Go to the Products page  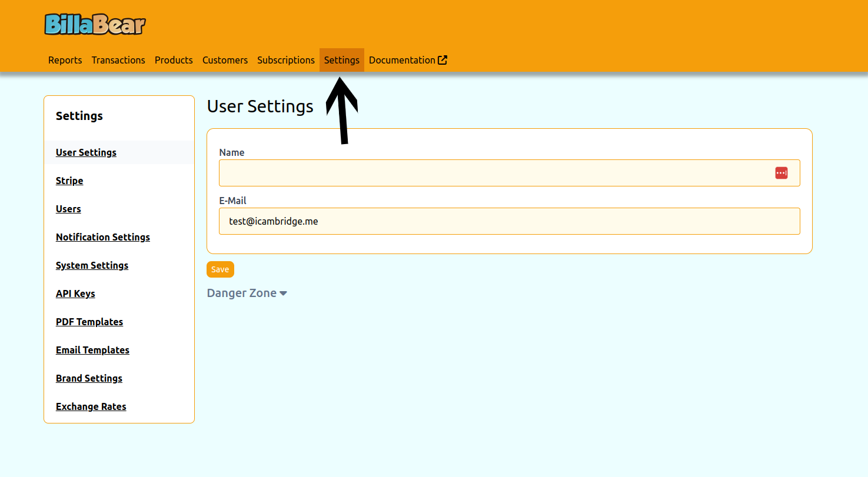coord(174,60)
